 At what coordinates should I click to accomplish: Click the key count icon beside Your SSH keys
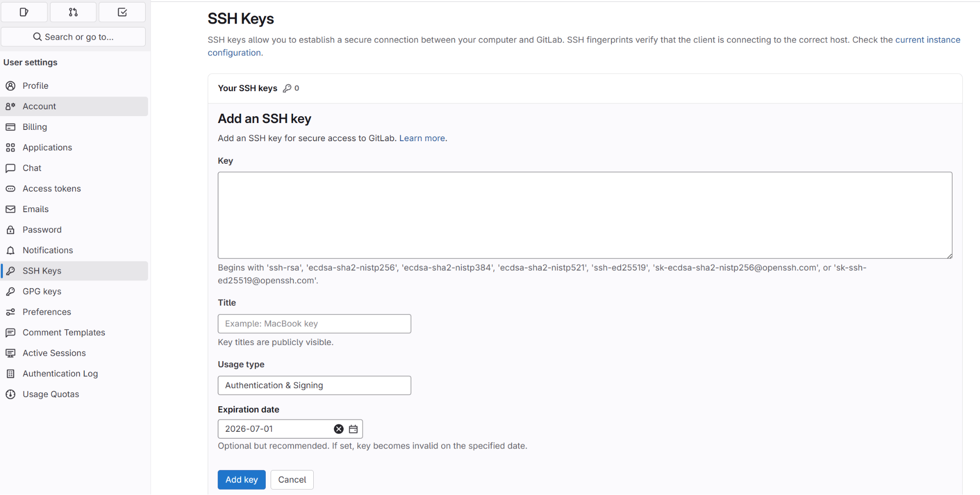[287, 88]
